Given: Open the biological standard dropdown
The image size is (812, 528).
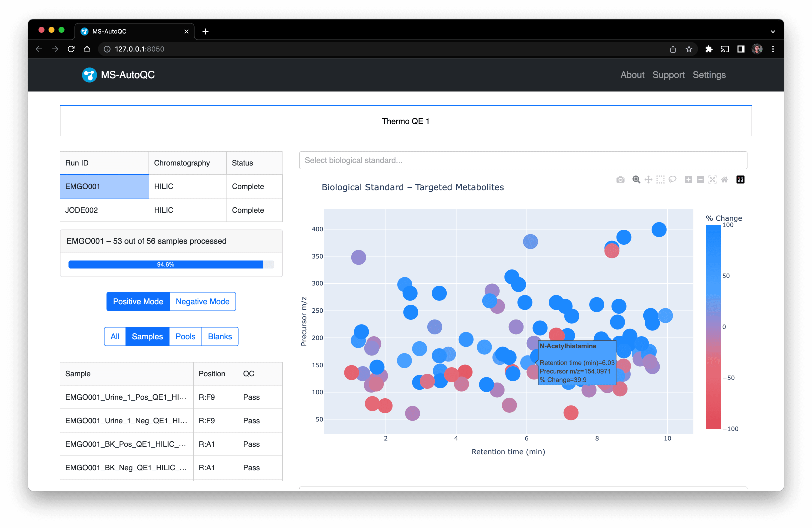Looking at the screenshot, I should pyautogui.click(x=523, y=160).
